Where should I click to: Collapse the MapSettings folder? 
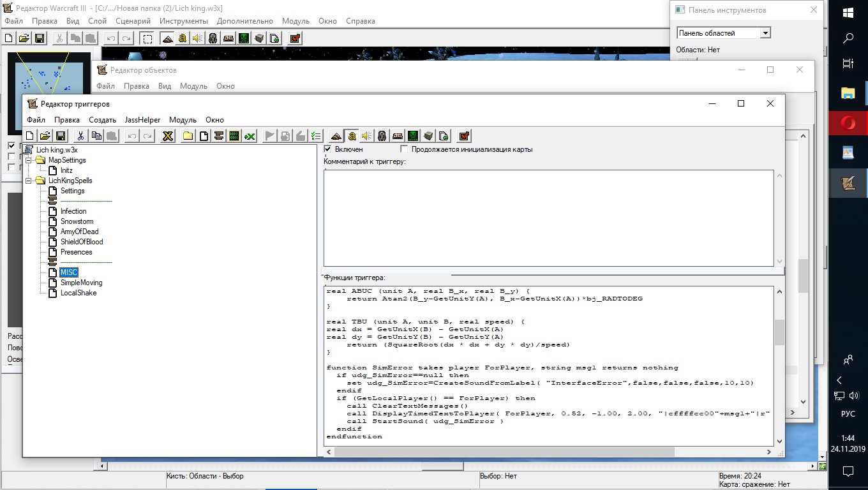(x=28, y=160)
